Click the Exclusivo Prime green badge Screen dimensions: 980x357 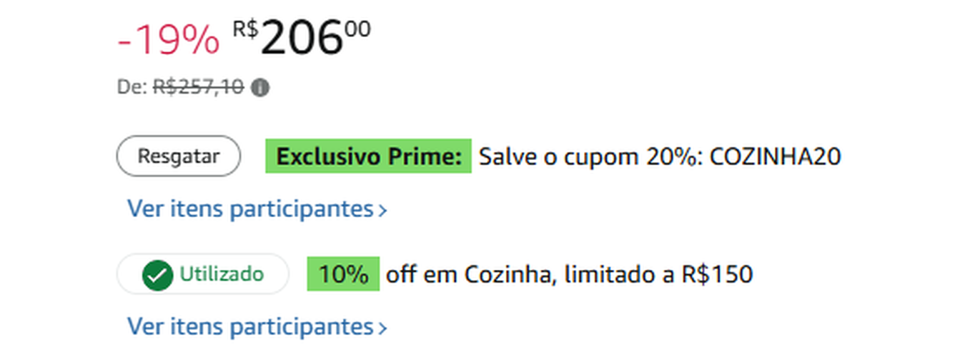[368, 156]
